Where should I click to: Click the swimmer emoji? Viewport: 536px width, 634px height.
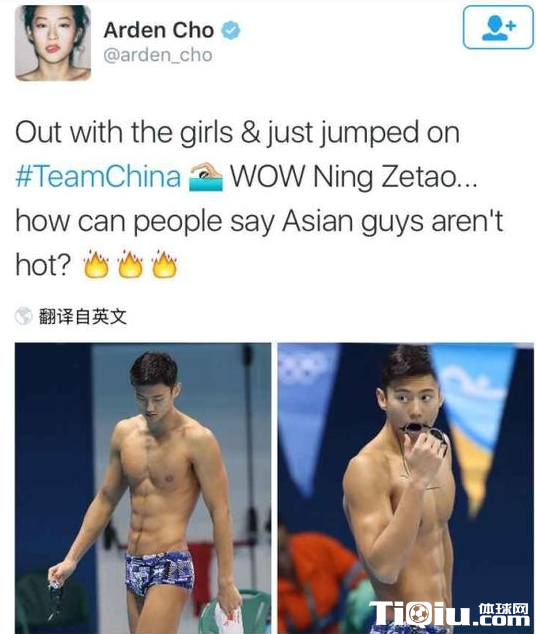(x=206, y=177)
